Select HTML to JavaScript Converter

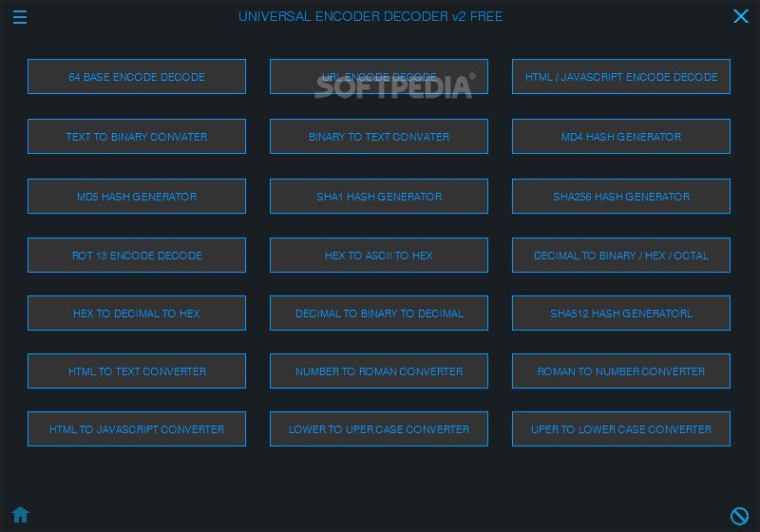click(137, 429)
